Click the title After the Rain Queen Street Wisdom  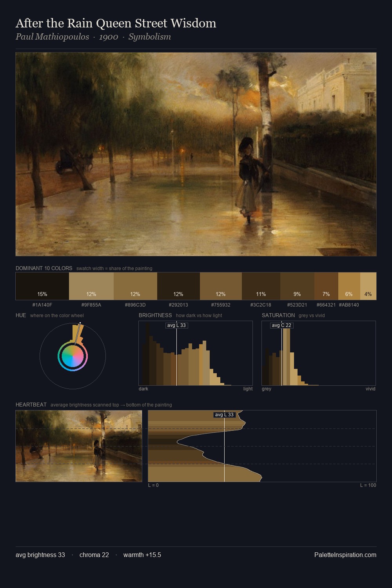point(116,24)
